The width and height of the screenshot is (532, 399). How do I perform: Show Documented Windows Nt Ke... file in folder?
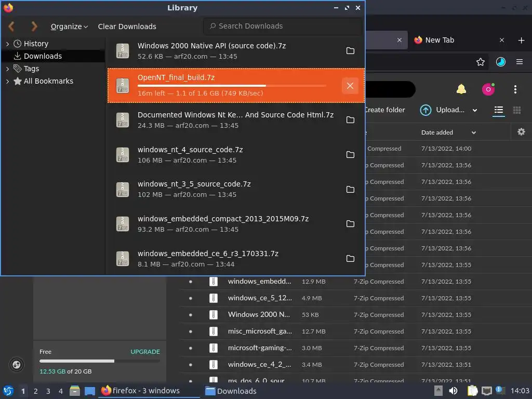pos(350,120)
